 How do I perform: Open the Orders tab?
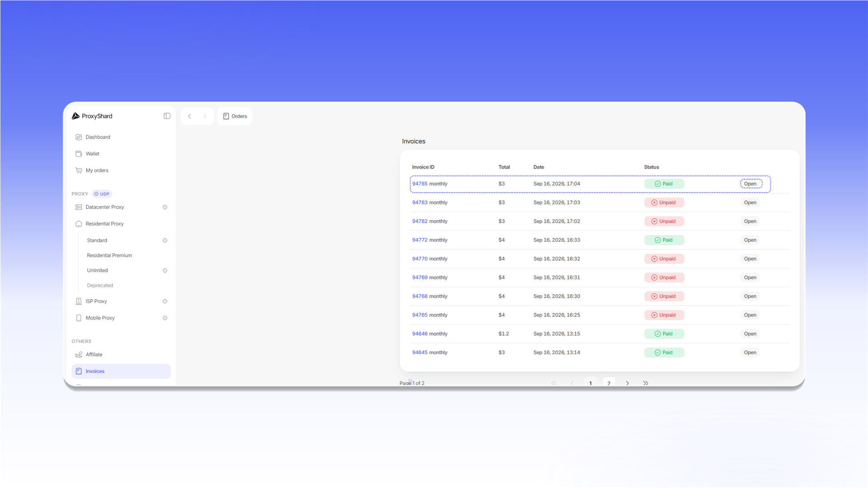(235, 116)
